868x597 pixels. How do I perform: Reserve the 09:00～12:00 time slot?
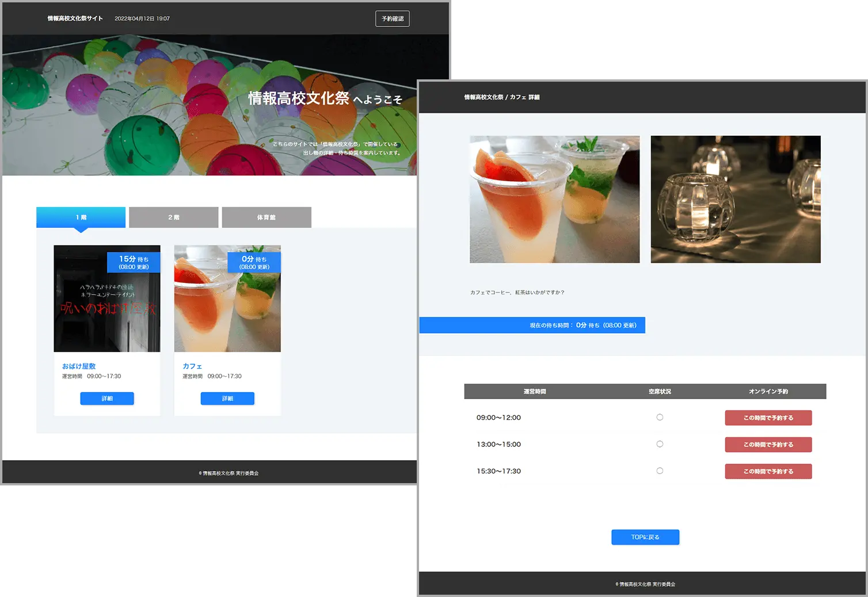pyautogui.click(x=768, y=418)
